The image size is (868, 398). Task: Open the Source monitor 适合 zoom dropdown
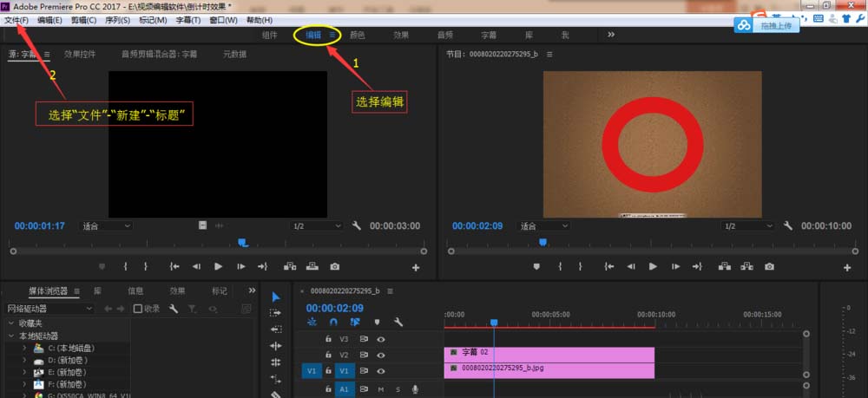tap(106, 225)
